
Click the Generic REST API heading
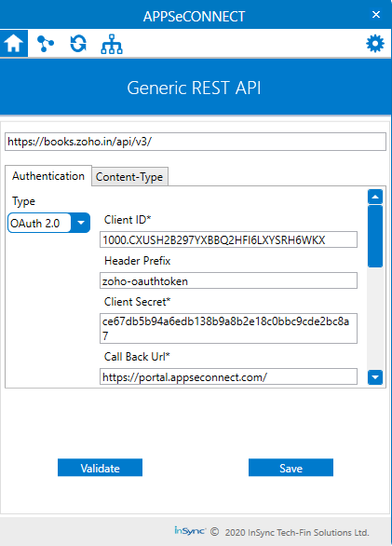(194, 88)
